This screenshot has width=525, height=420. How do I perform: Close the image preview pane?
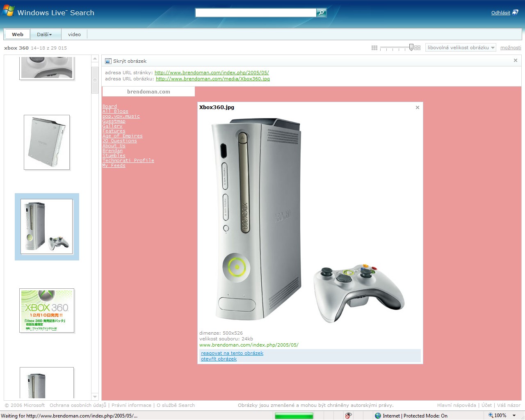516,60
